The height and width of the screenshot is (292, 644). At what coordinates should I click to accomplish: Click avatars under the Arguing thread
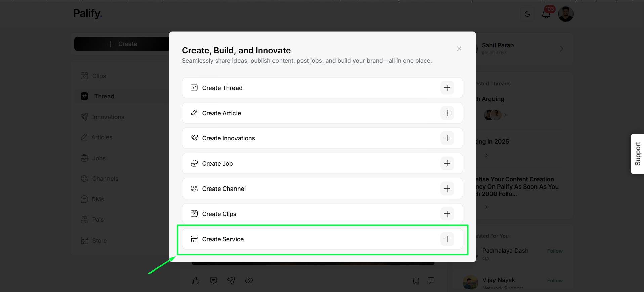[492, 115]
